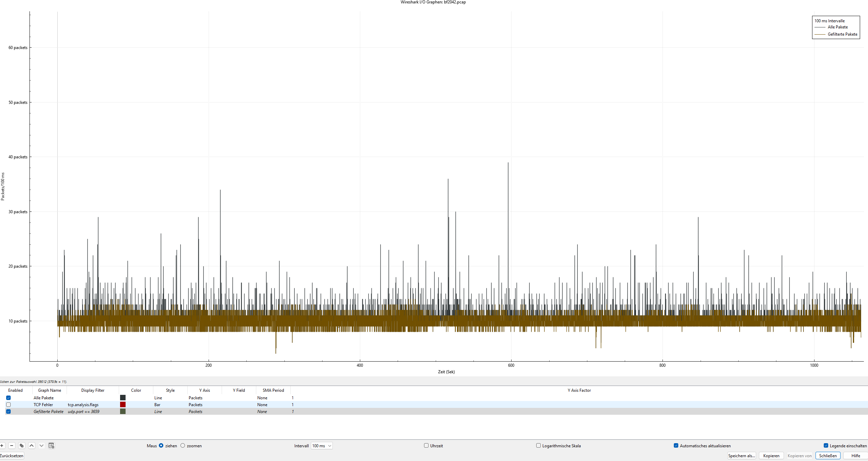Click the Speichern als... button
The height and width of the screenshot is (461, 868).
coord(741,456)
